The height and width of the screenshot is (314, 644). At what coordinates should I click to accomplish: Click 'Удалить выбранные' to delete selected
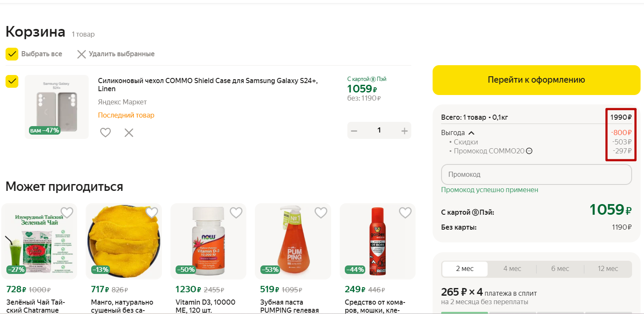tap(116, 54)
